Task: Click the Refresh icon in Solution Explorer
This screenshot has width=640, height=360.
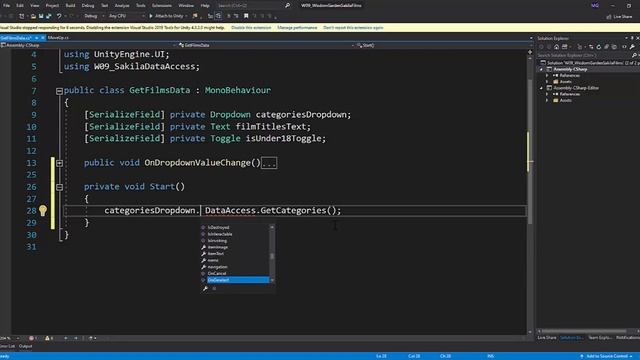Action: point(599,47)
